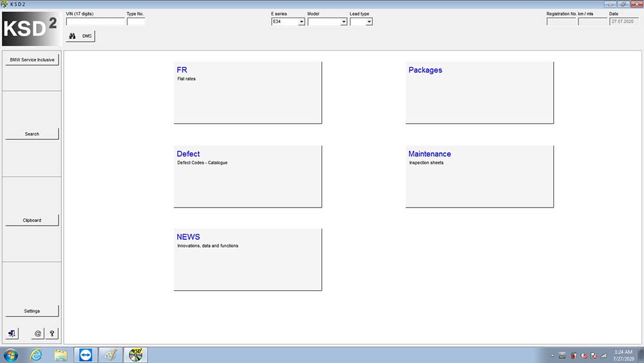This screenshot has height=363, width=644.
Task: Open the Maintenance Inspection sheets tile
Action: (479, 177)
